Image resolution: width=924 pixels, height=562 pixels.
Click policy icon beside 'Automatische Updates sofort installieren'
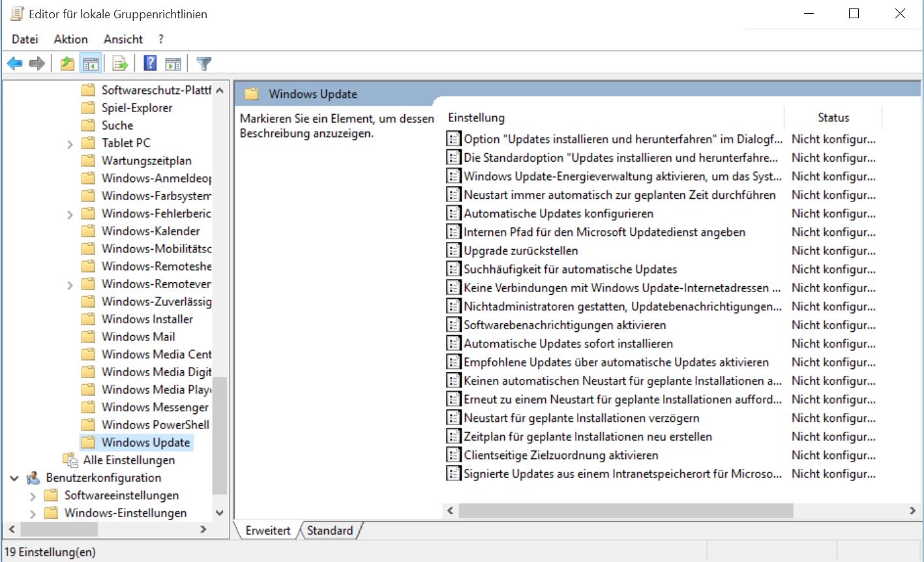453,344
